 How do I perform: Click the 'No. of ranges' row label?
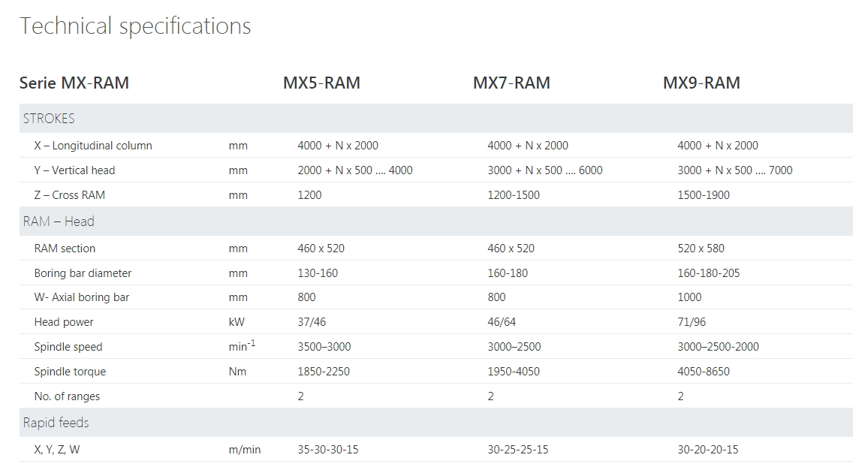[x=67, y=396]
